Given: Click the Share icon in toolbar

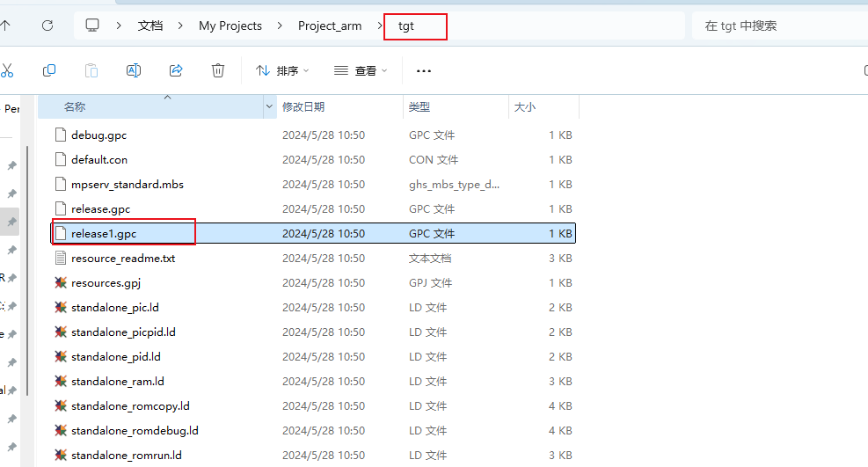Looking at the screenshot, I should coord(176,70).
